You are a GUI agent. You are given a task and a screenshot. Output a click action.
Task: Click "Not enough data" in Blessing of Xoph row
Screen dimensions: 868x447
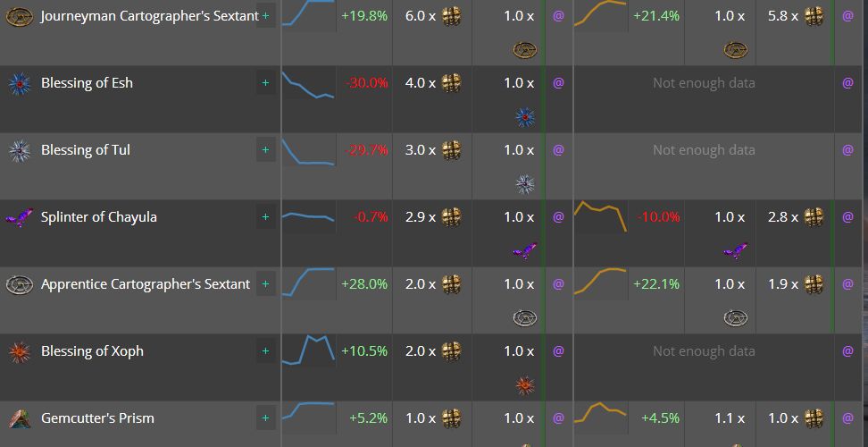pos(704,351)
